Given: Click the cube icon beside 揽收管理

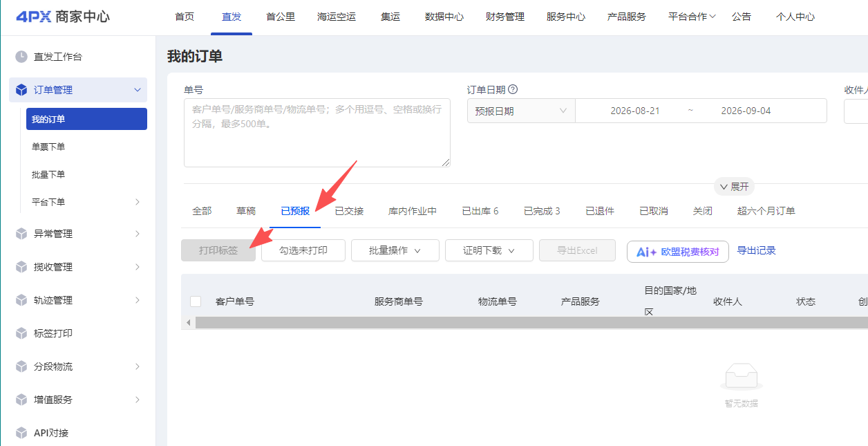Looking at the screenshot, I should (x=21, y=267).
